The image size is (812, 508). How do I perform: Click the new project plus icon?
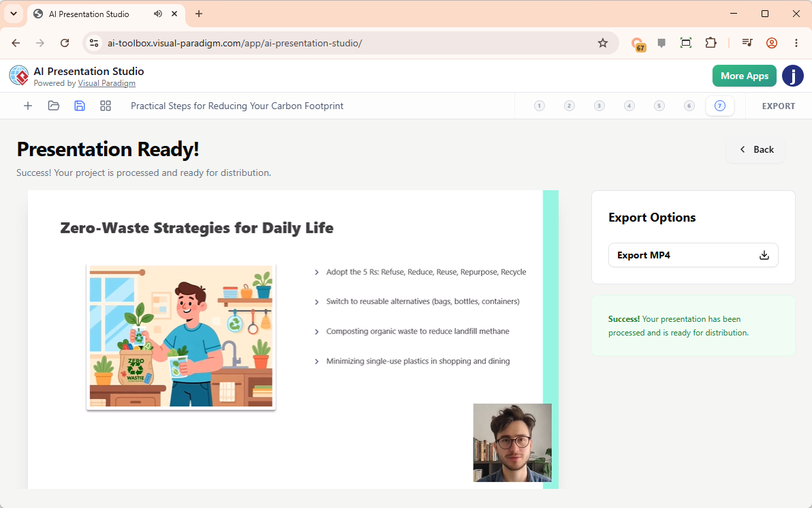click(28, 106)
